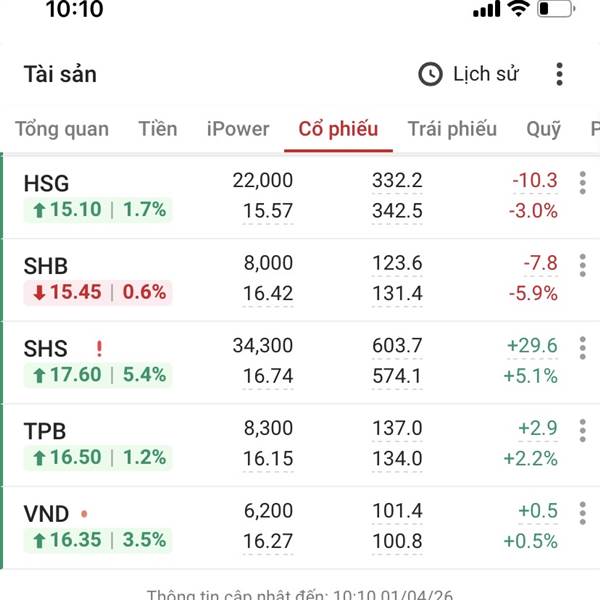Image resolution: width=600 pixels, height=600 pixels.
Task: Open the iPower tab
Action: coord(238,129)
